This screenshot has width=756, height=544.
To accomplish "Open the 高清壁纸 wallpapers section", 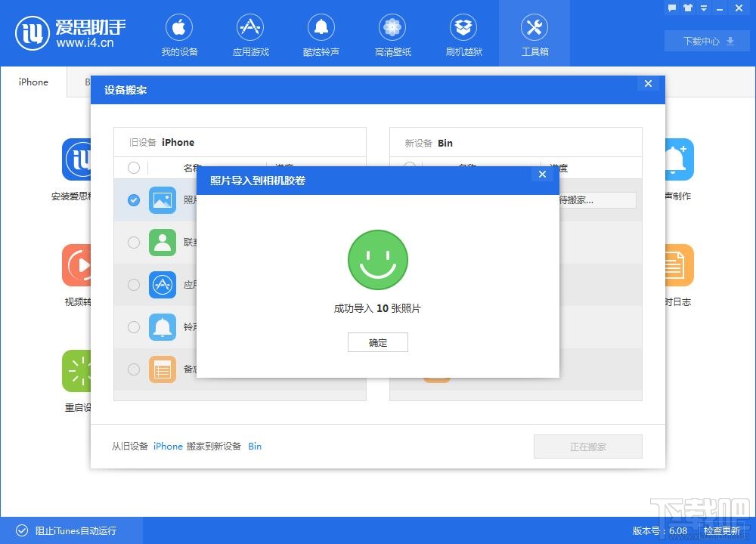I will pos(392,34).
